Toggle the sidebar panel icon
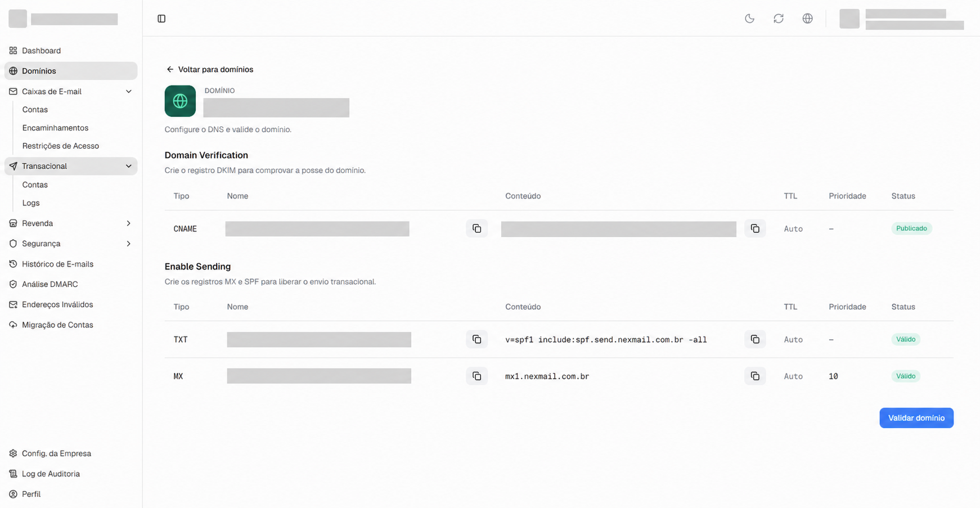The width and height of the screenshot is (980, 508). pos(161,19)
